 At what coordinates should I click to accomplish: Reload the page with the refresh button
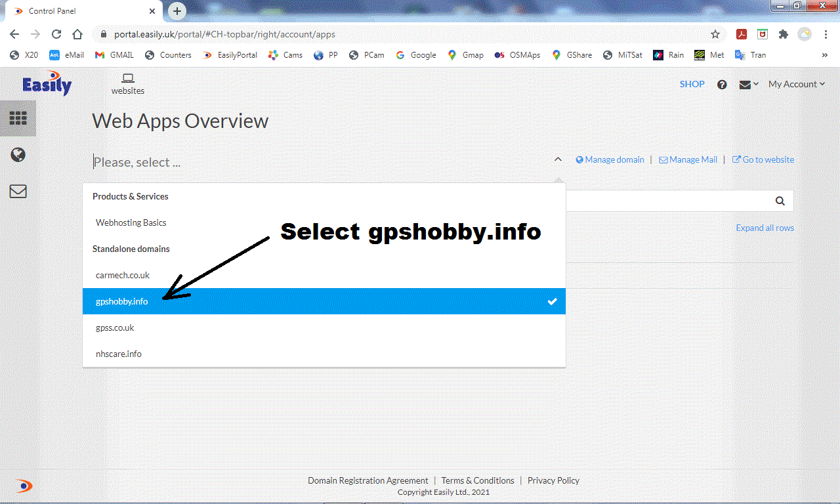[56, 34]
